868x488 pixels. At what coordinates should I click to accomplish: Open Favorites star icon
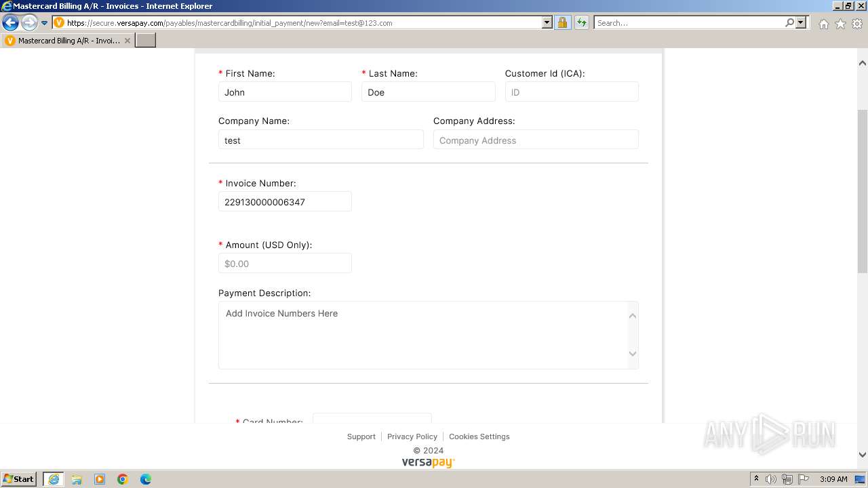(x=840, y=24)
